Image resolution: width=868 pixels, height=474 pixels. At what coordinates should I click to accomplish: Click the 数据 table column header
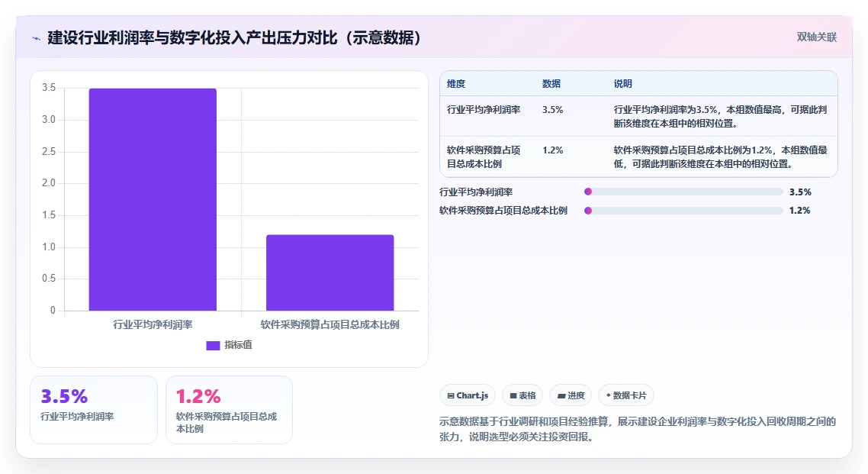(551, 84)
